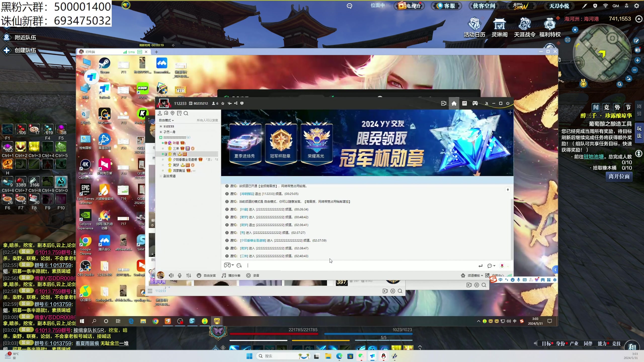Open the YY channel home tab
The height and width of the screenshot is (362, 644).
coord(454,103)
